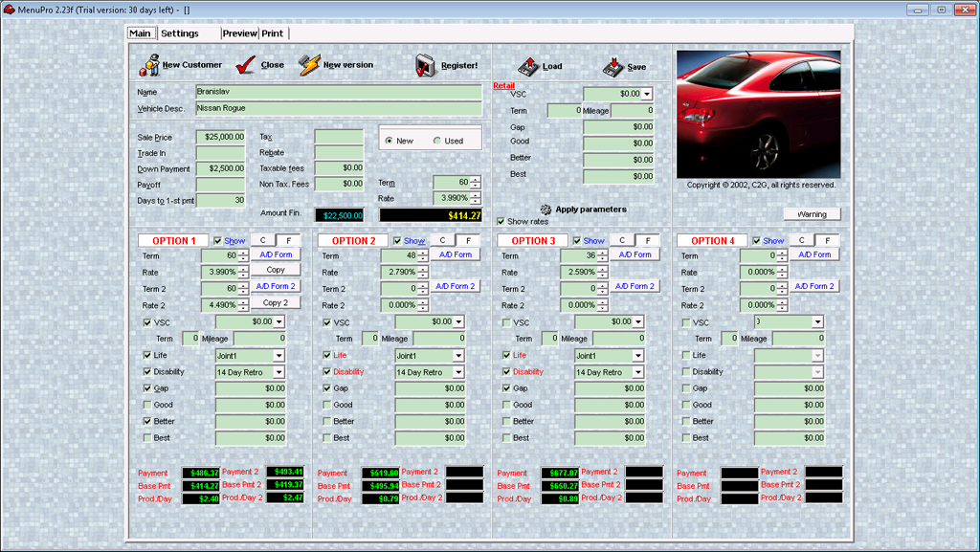Select the Used radio button

(437, 141)
